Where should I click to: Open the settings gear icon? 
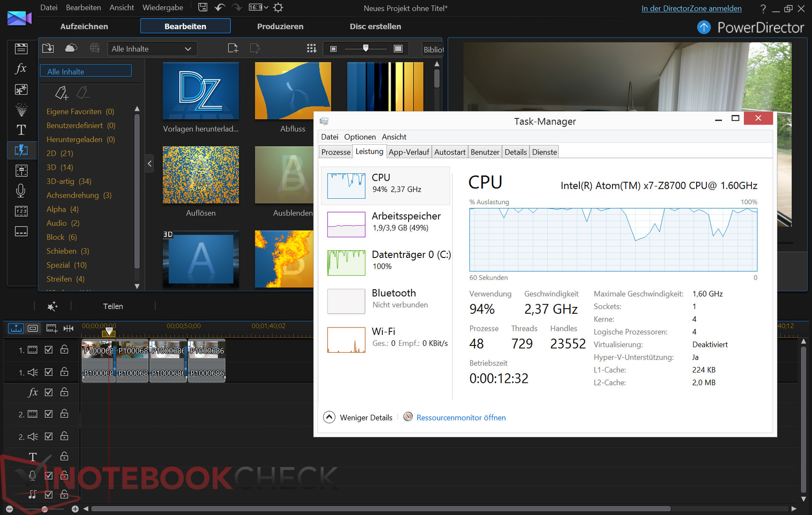pyautogui.click(x=278, y=8)
